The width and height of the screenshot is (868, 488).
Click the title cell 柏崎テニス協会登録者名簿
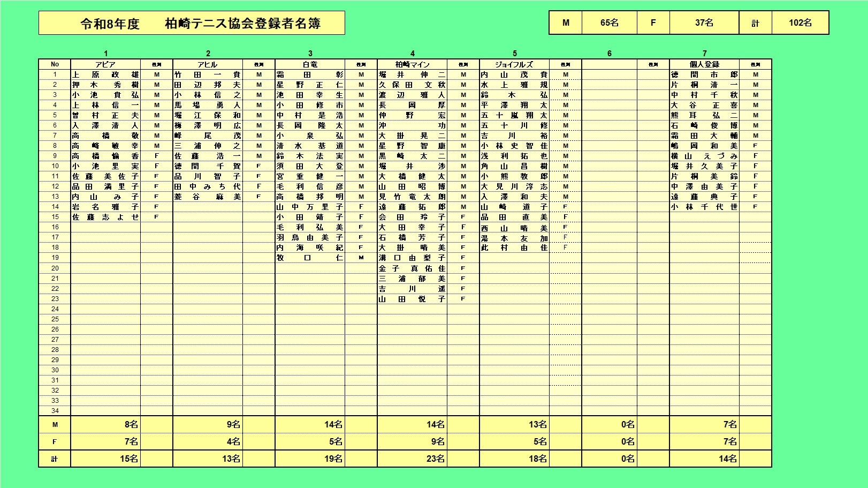[x=192, y=24]
